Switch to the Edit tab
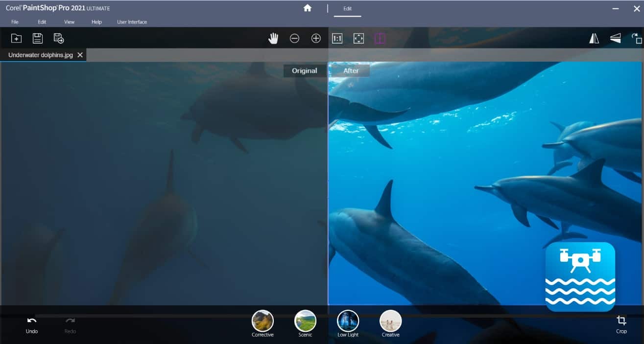Screen dimensions: 644x344 347,9
